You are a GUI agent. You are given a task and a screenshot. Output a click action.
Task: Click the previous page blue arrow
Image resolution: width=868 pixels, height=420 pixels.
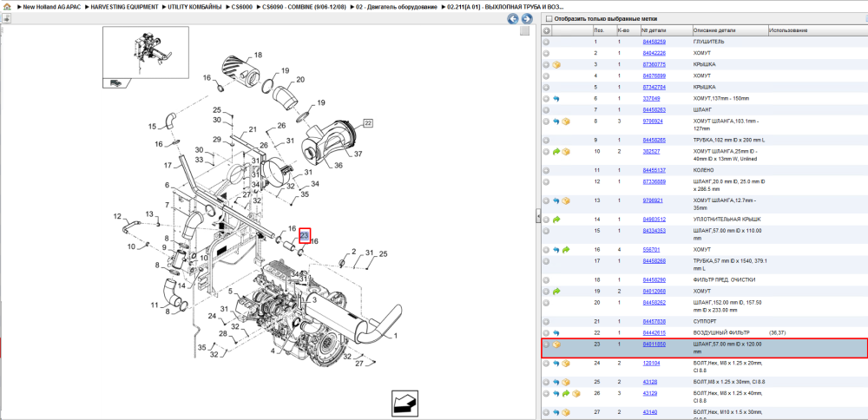pyautogui.click(x=513, y=19)
